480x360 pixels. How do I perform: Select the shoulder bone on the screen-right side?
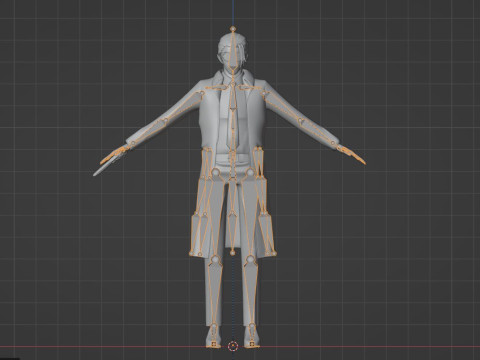250,88
